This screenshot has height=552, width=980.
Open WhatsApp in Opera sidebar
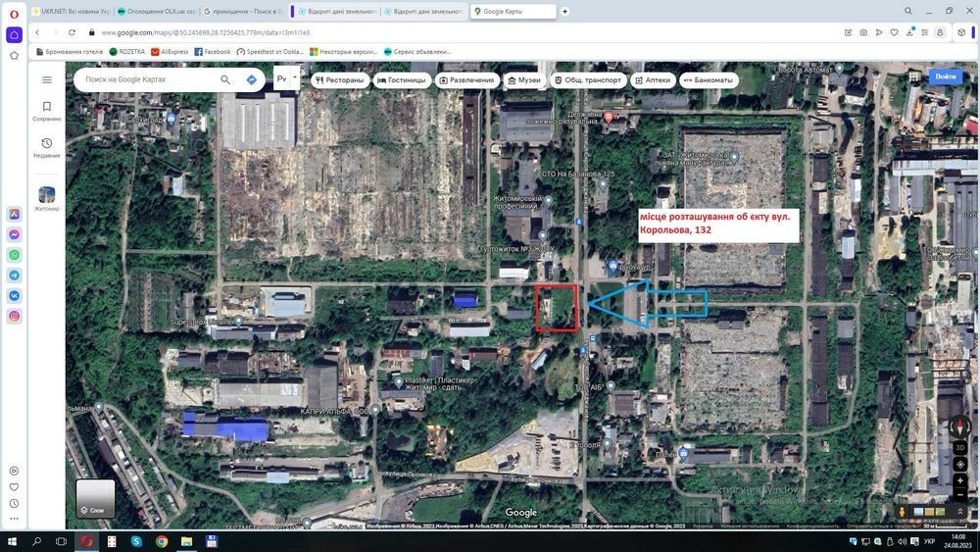tap(15, 255)
